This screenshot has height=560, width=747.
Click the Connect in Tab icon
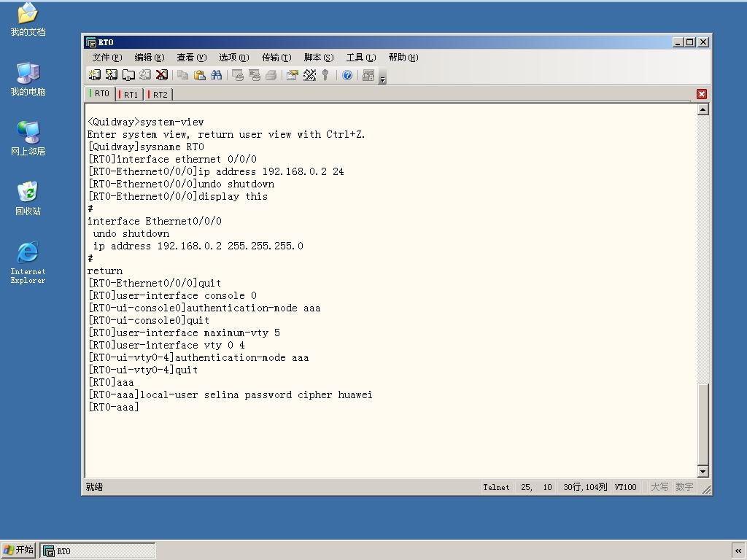[128, 75]
